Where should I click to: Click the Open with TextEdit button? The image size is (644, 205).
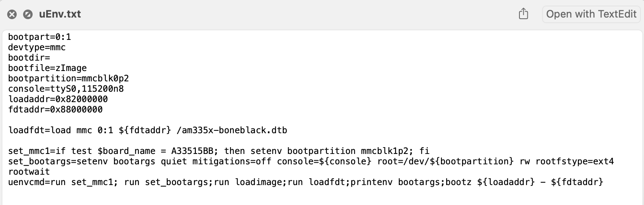point(591,14)
